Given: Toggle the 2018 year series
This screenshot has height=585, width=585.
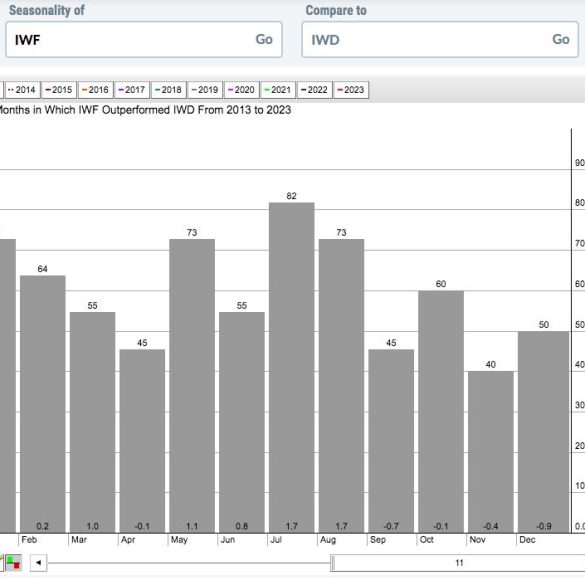Looking at the screenshot, I should [168, 90].
